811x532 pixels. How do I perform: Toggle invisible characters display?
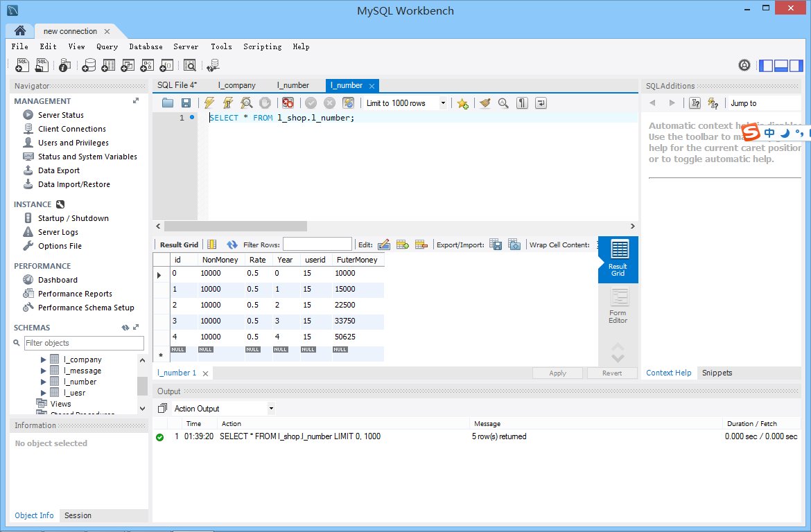pos(522,103)
